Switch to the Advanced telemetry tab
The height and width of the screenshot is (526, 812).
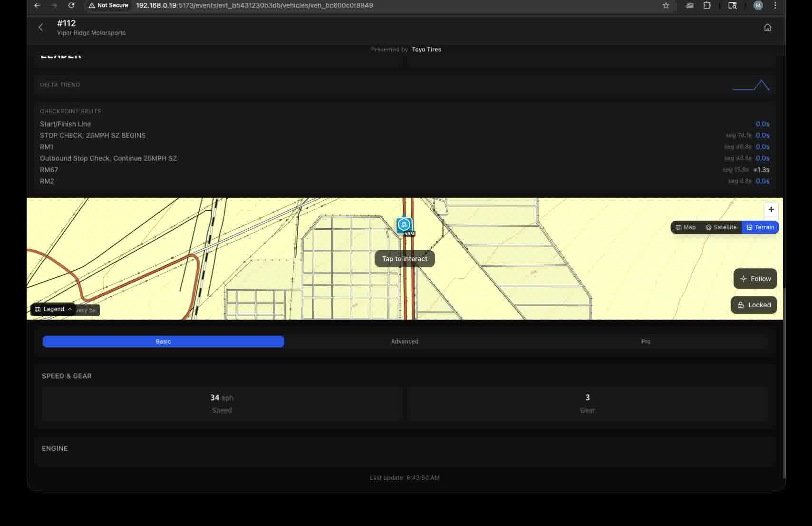[x=404, y=341]
